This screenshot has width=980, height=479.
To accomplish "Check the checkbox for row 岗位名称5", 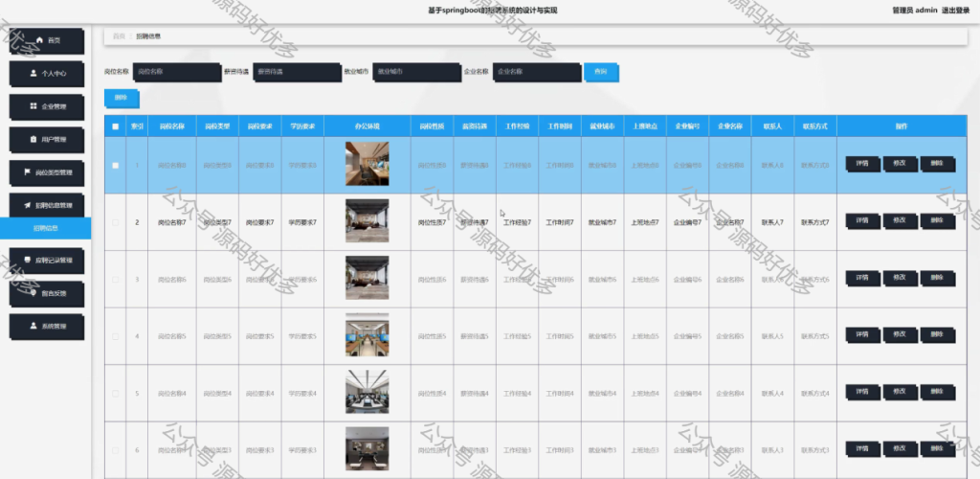I will tap(115, 336).
